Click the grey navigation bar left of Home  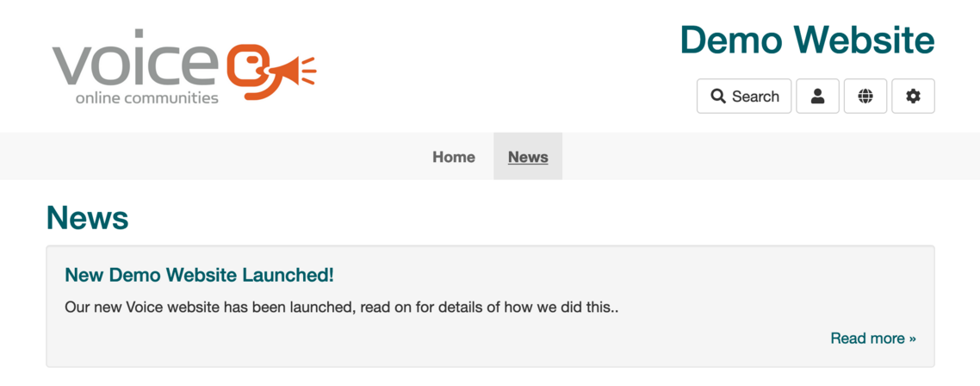click(215, 157)
